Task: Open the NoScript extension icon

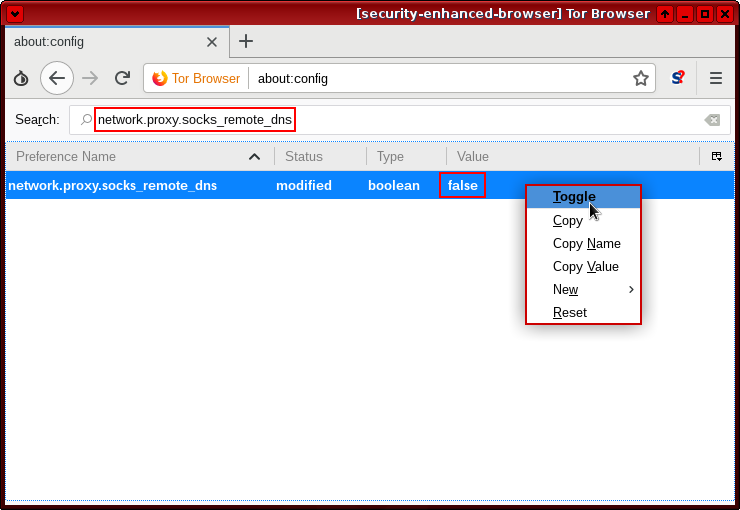Action: point(678,78)
